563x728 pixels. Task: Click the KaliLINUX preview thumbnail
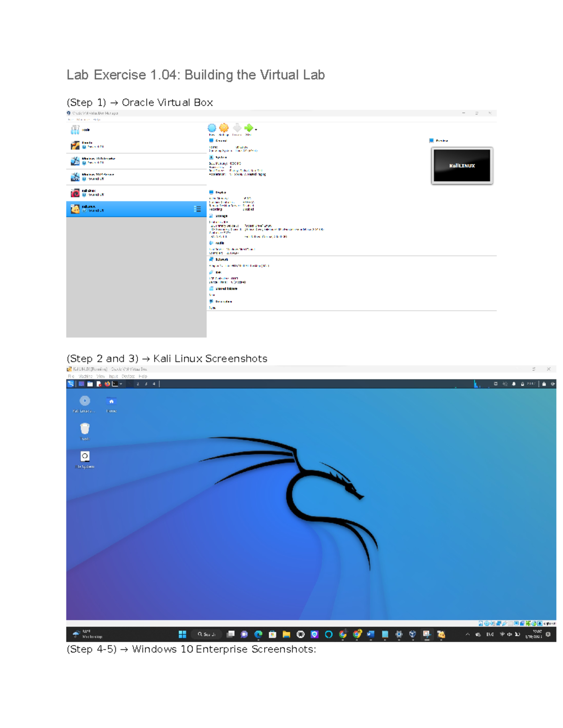(x=462, y=165)
